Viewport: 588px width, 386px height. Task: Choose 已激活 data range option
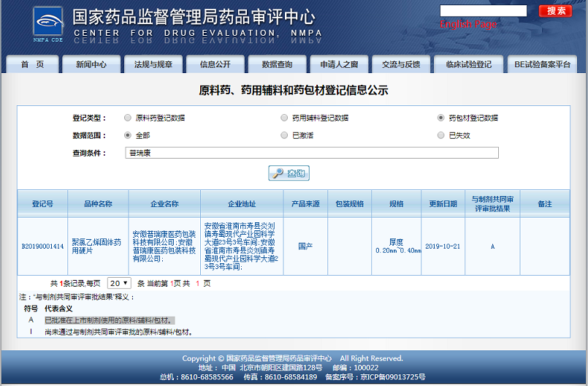(284, 135)
